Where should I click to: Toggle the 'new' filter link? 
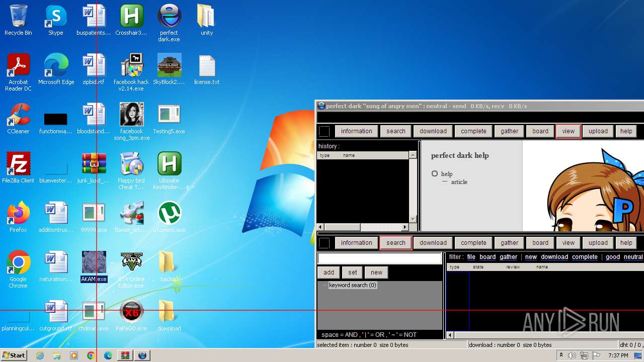[x=531, y=257]
